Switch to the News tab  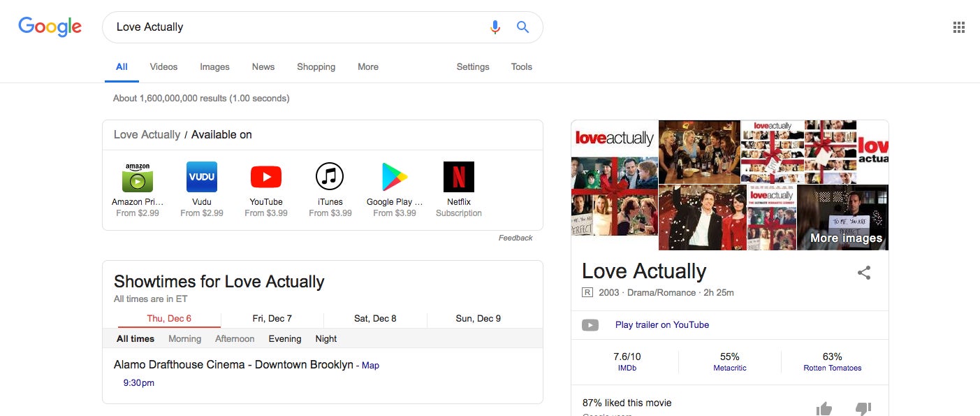pos(263,67)
